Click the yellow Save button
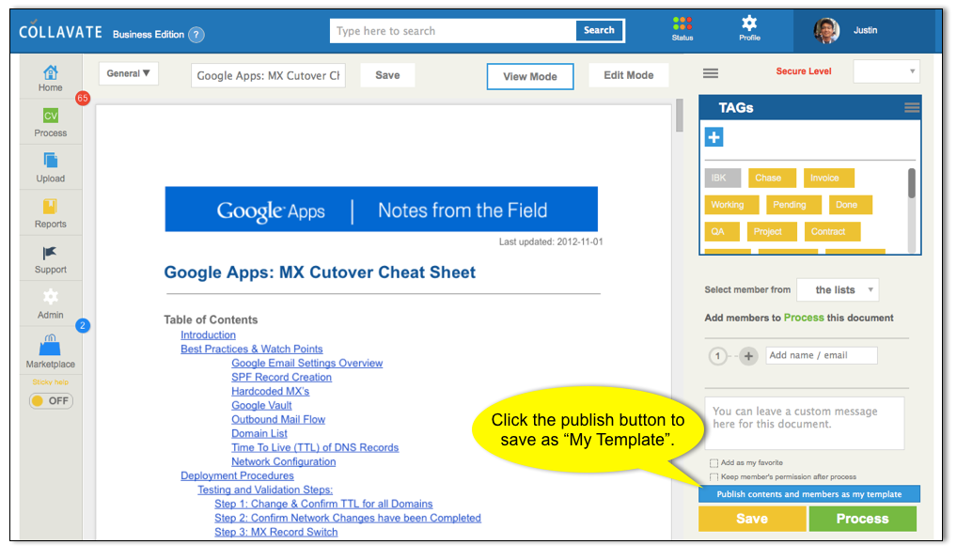Screen dimensions: 957x560 [x=752, y=519]
